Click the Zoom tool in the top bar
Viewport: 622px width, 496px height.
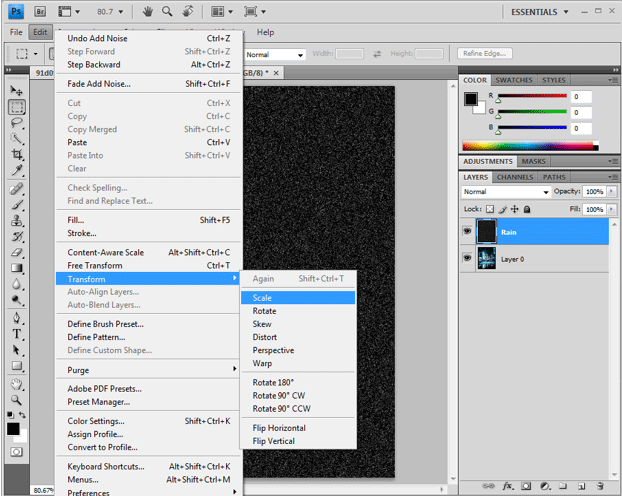[167, 12]
